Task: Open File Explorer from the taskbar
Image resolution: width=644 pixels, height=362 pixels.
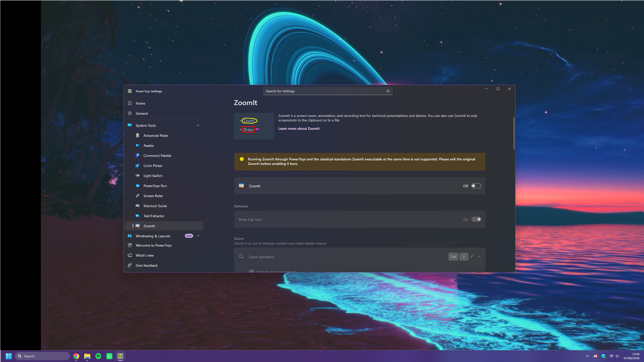Action: (x=87, y=356)
